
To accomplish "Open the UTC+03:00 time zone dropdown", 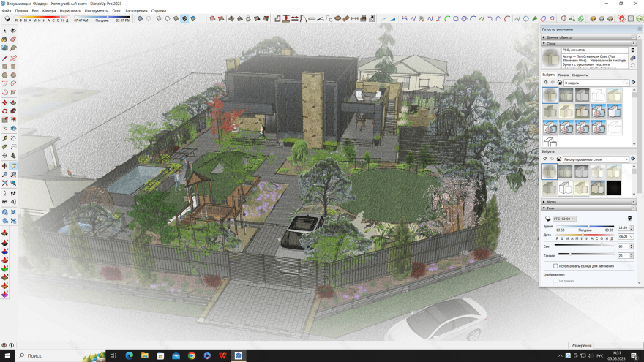I will coord(563,219).
